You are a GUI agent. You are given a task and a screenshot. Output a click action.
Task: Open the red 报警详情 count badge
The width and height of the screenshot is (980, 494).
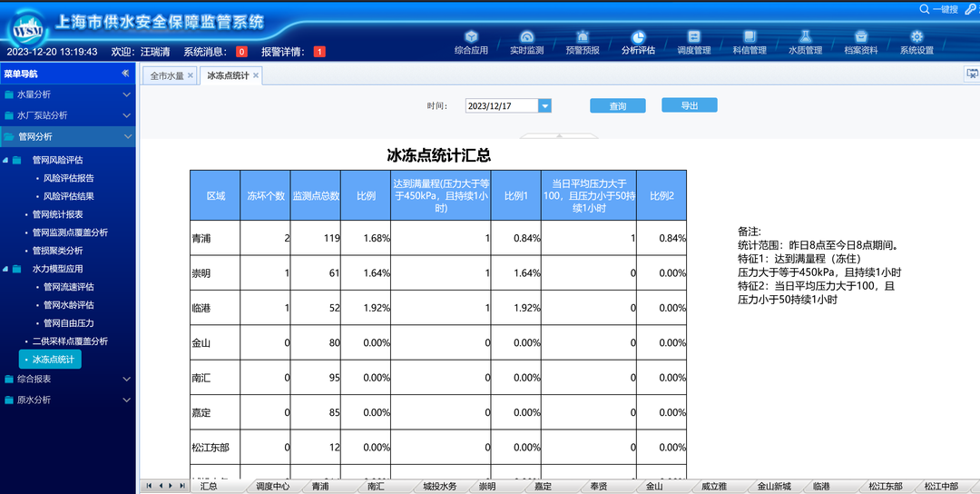(319, 52)
